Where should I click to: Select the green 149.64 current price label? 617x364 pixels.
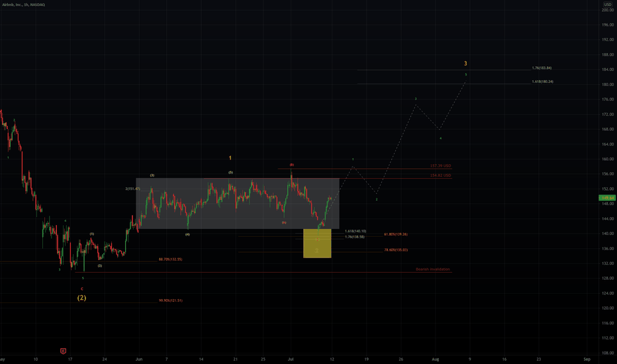pos(606,198)
